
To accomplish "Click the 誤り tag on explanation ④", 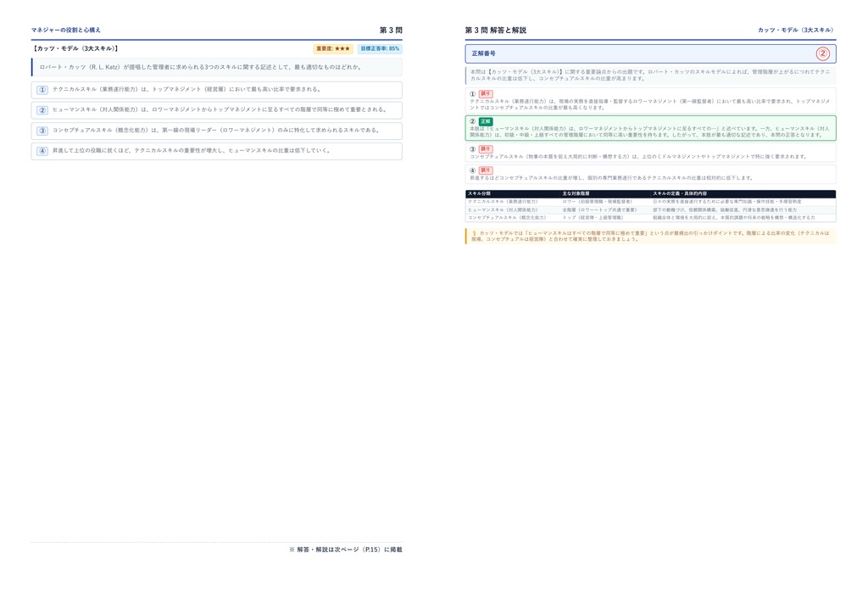I will pos(486,170).
